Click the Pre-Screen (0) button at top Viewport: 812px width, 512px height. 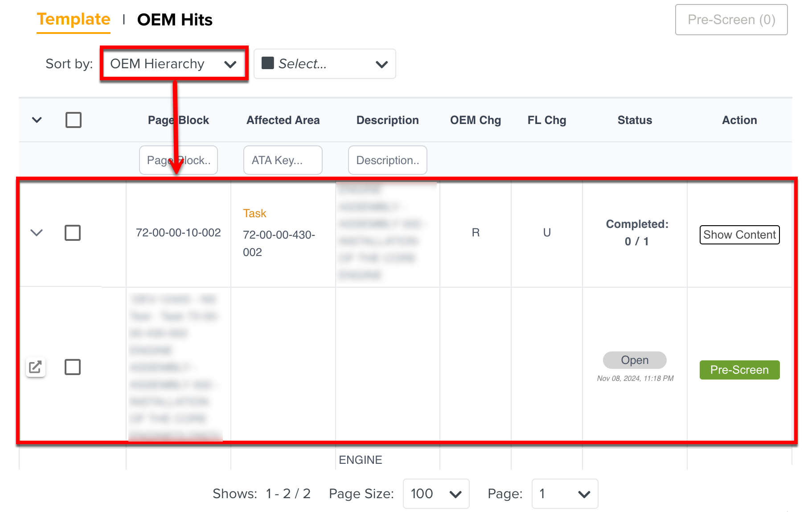coord(731,20)
